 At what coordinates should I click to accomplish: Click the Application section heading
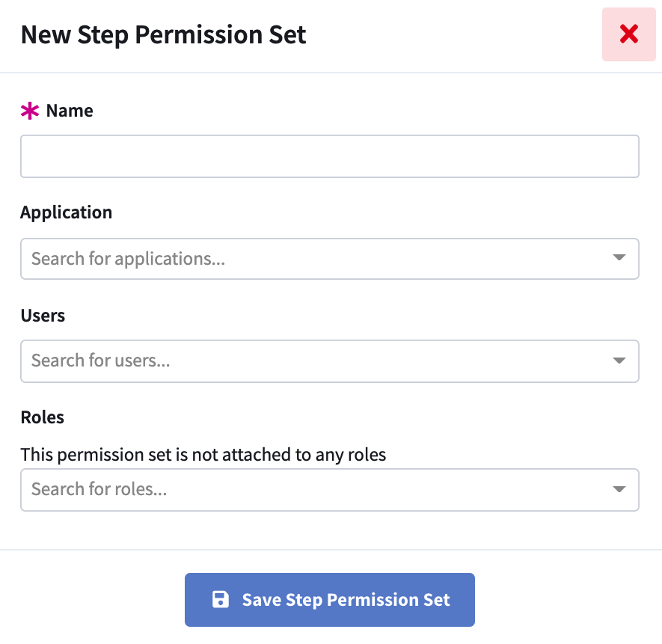(66, 212)
